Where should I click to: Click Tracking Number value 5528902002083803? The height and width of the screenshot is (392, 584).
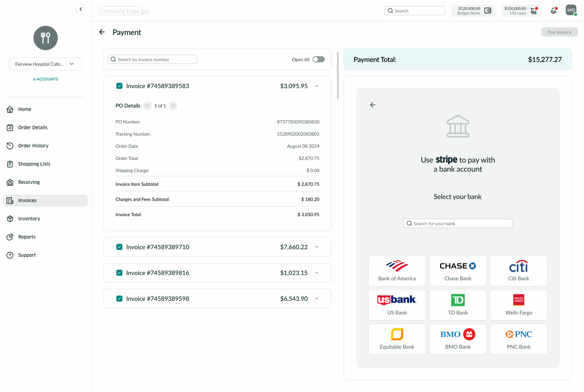[x=298, y=134]
